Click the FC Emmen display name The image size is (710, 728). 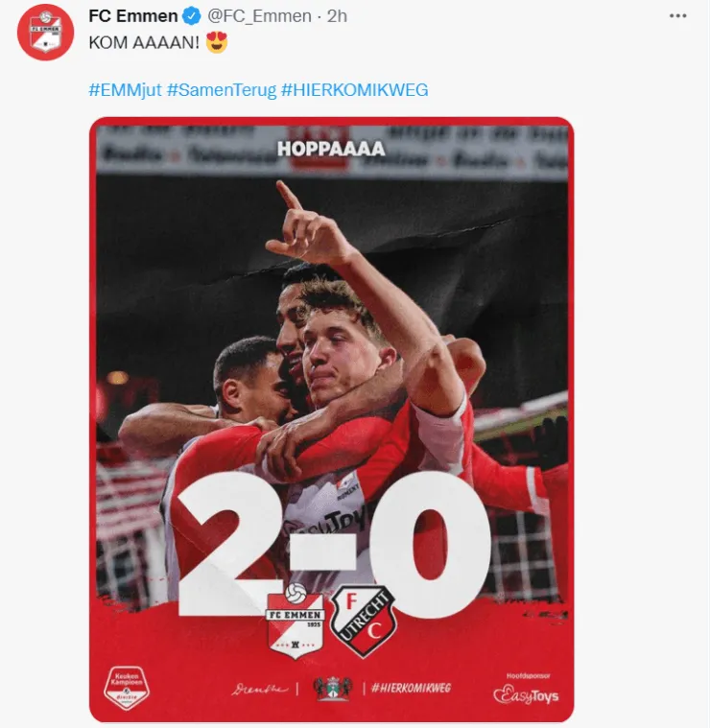point(133,16)
